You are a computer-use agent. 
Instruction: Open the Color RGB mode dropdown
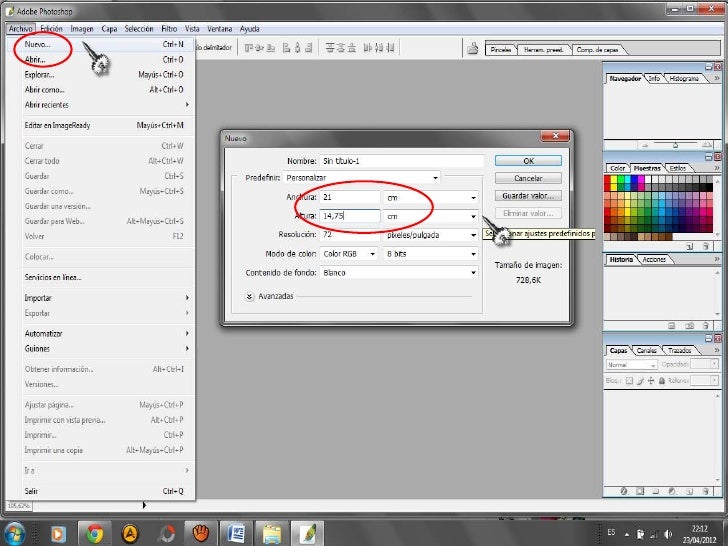pyautogui.click(x=349, y=254)
